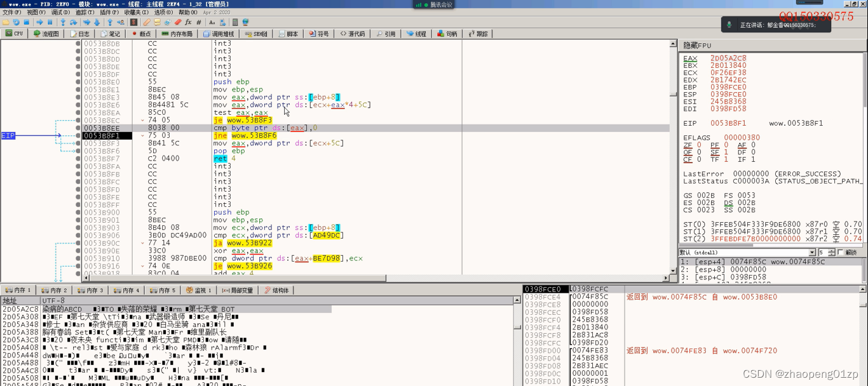Image resolution: width=868 pixels, height=386 pixels.
Task: Switch to the 流程图 tab
Action: click(46, 34)
